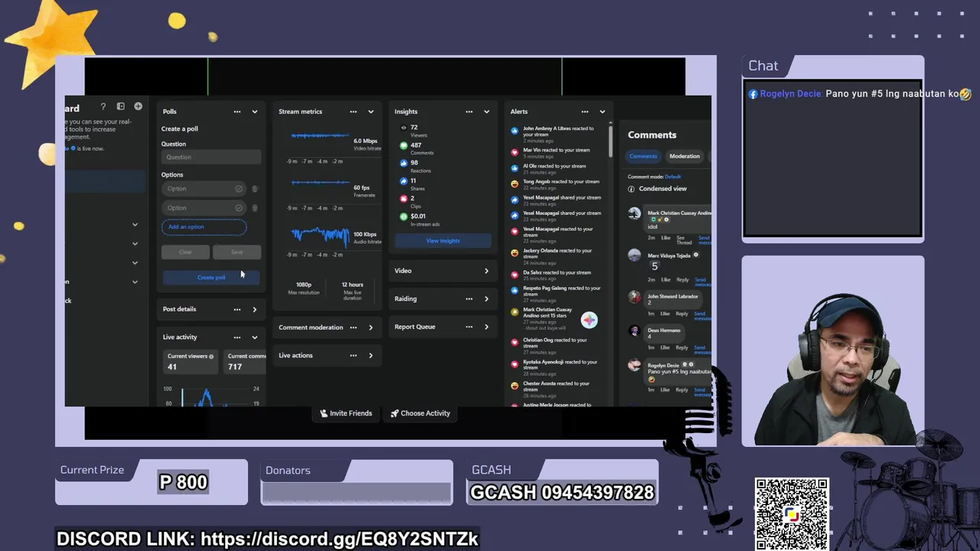Expand the Video panel arrow
Viewport: 980px width, 551px height.
(x=486, y=271)
